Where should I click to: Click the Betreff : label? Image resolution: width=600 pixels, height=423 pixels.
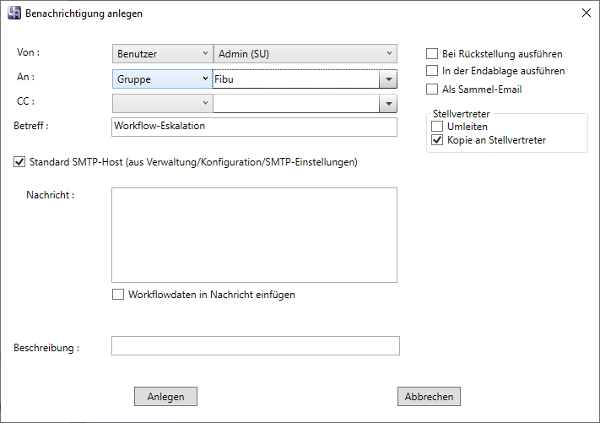coord(31,126)
